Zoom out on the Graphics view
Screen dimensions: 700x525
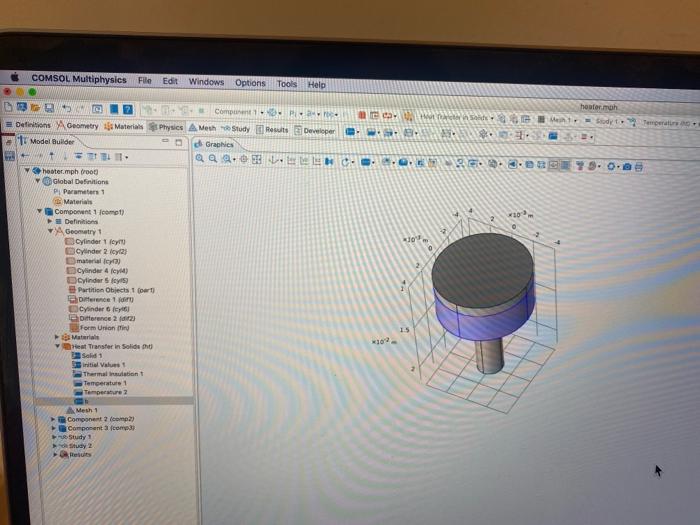coord(213,158)
